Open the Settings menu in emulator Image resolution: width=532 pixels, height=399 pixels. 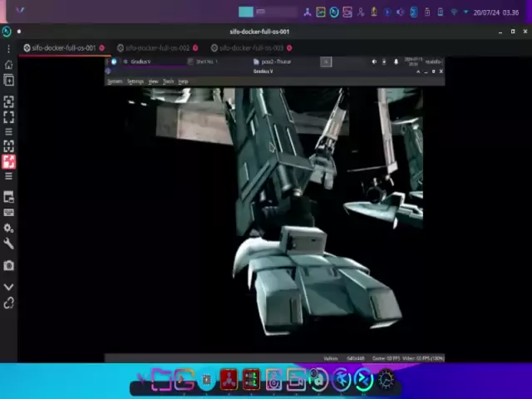[135, 81]
